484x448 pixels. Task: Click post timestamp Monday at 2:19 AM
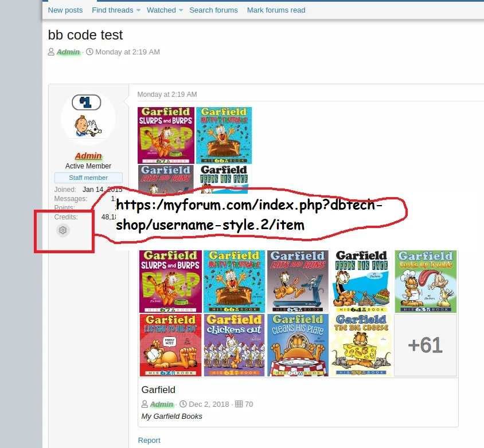pos(167,95)
